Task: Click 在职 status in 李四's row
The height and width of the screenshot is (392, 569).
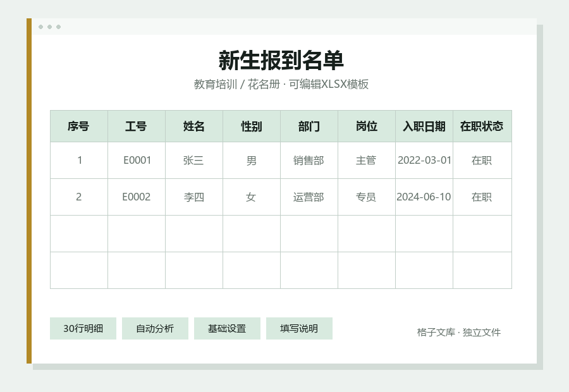Action: (x=482, y=197)
